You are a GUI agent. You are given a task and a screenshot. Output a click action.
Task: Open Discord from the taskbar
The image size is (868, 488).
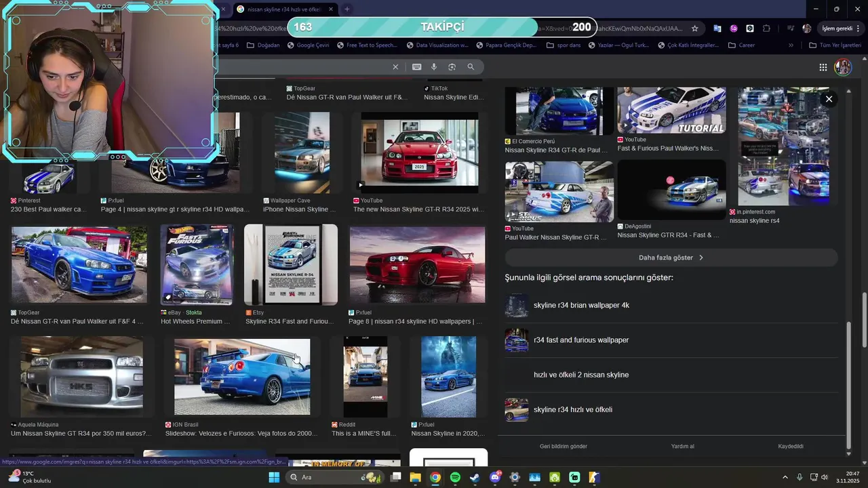(x=495, y=477)
